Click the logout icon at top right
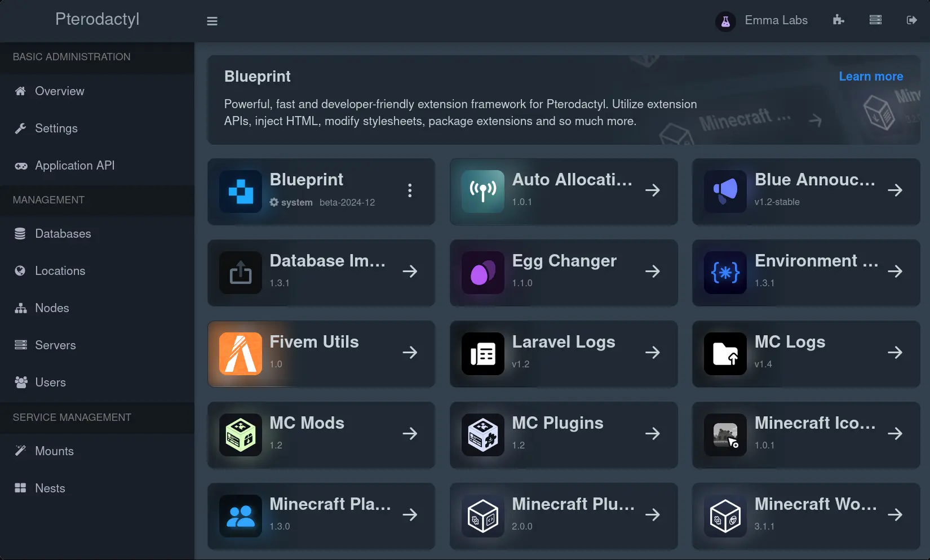The width and height of the screenshot is (930, 560). [913, 20]
